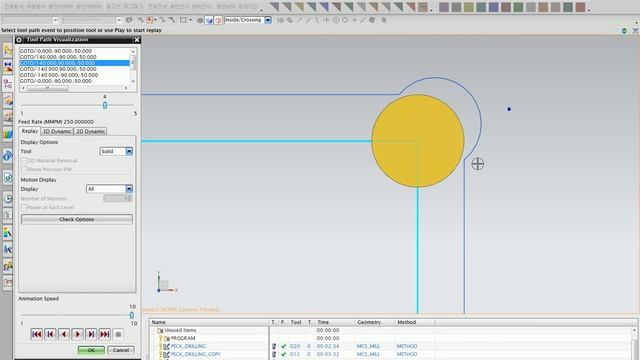The height and width of the screenshot is (360, 640).
Task: Open the history clock sidebar icon
Action: 8,199
